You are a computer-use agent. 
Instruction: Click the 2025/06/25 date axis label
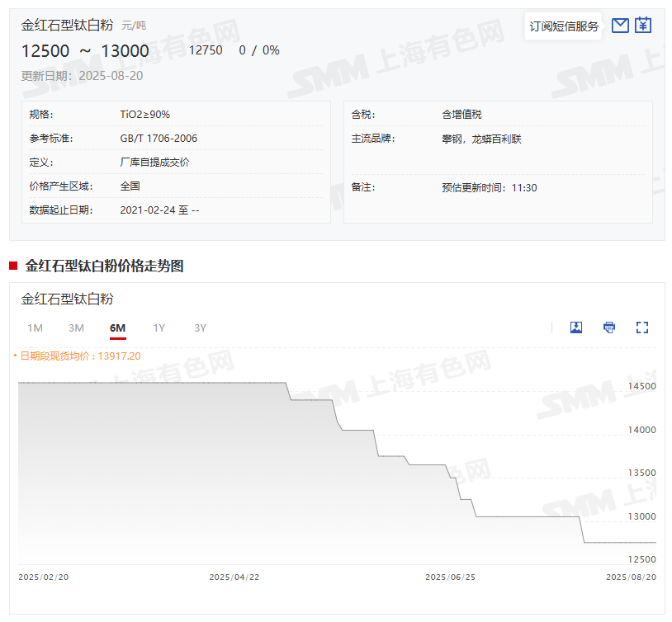[450, 577]
